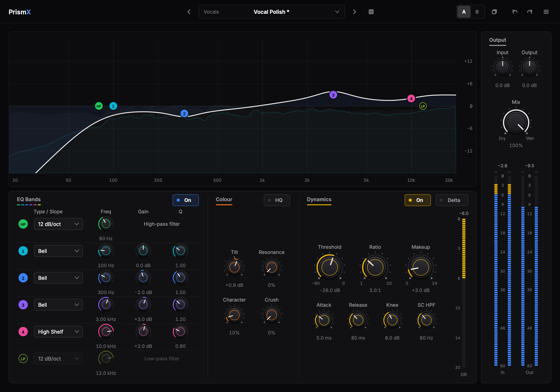Copy A/B state icon
560x392 pixels.
(494, 12)
